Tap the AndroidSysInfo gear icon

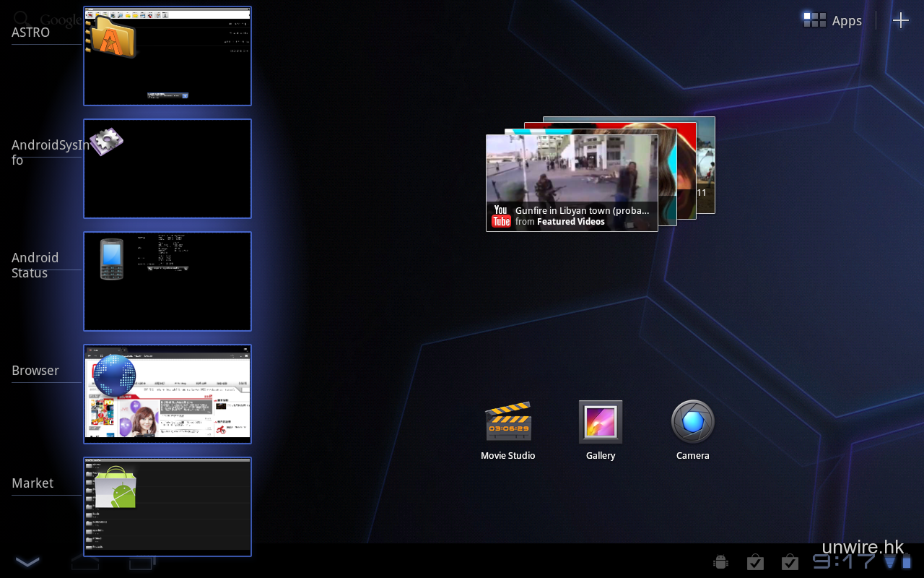coord(105,142)
